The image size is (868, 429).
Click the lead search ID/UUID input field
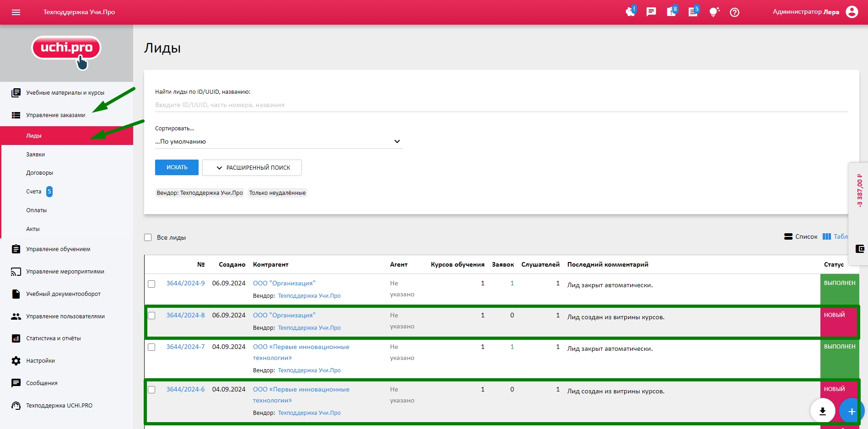click(501, 105)
